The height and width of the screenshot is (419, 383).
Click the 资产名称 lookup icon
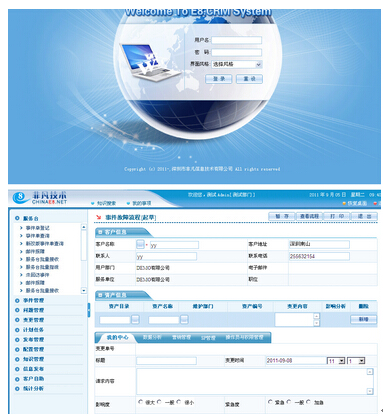(184, 319)
